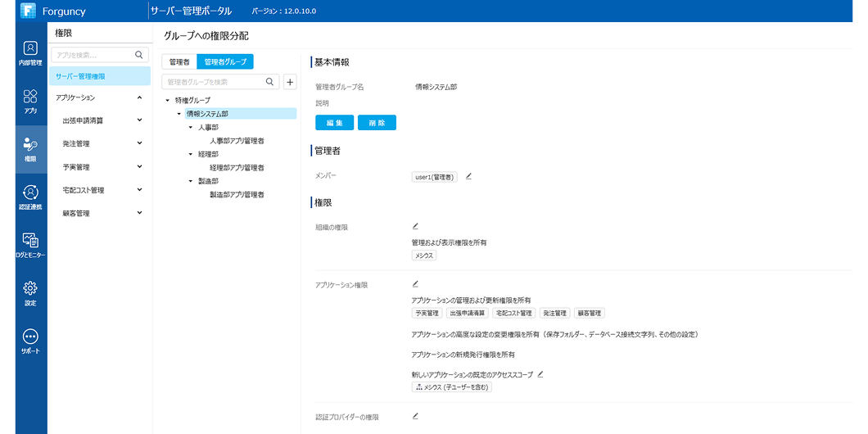Collapse the 特権グループ tree arrow
This screenshot has height=434, width=868.
point(167,101)
